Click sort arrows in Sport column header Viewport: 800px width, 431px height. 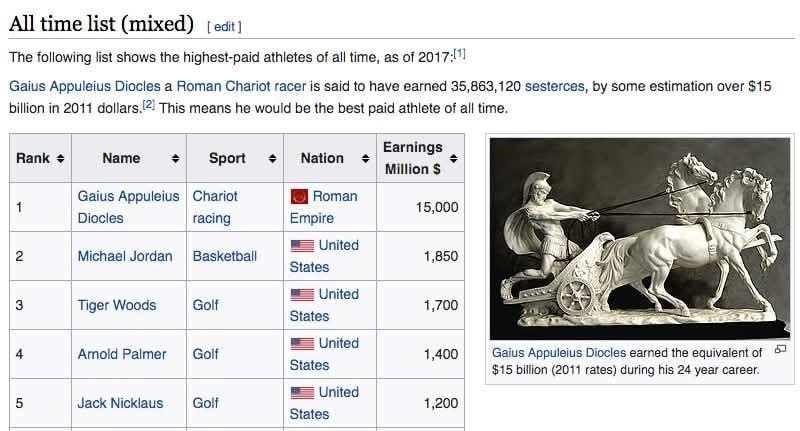(272, 159)
